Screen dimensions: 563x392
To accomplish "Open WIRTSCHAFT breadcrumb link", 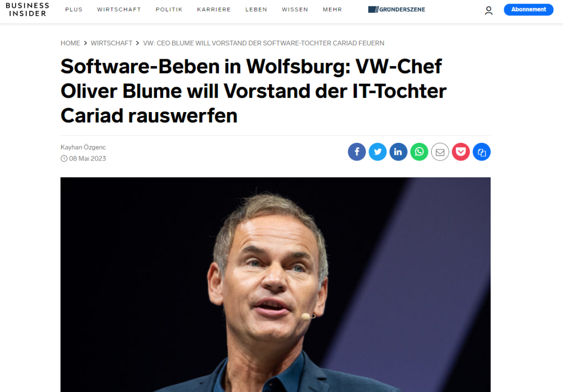I will (x=112, y=43).
